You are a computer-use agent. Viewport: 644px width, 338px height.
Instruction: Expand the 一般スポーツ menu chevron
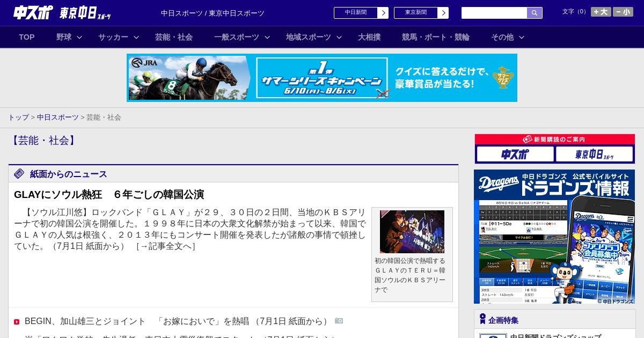(267, 38)
